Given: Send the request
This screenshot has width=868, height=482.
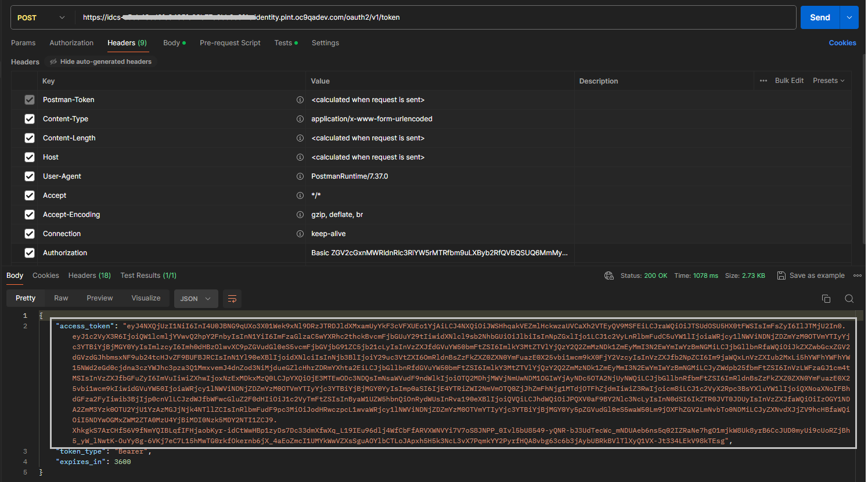Looking at the screenshot, I should pos(820,17).
